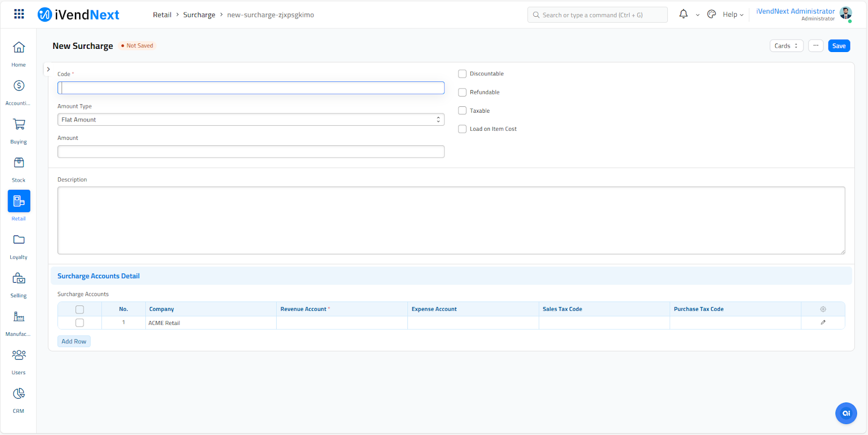The width and height of the screenshot is (868, 435).
Task: Open the Help dropdown menu
Action: pos(733,15)
